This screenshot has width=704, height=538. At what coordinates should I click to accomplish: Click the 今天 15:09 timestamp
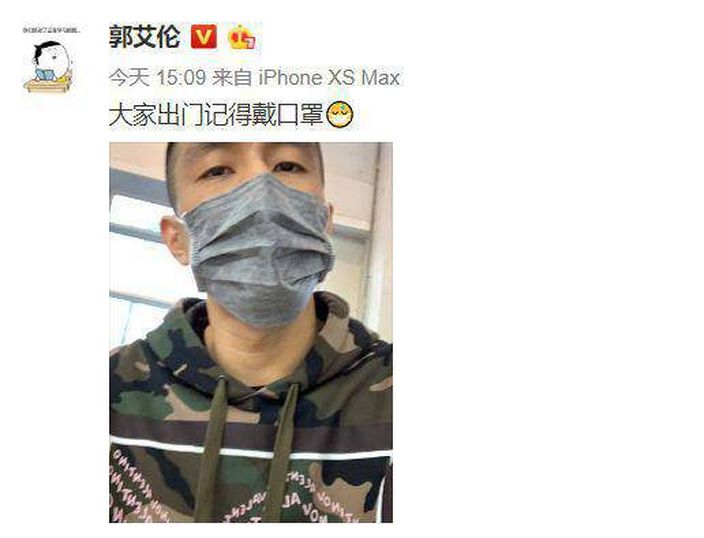click(x=158, y=78)
